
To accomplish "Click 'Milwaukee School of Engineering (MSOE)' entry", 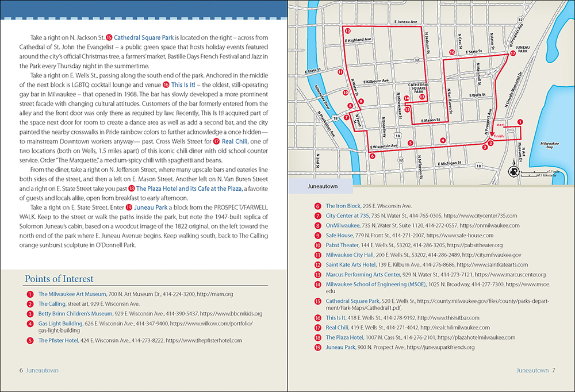I will click(x=376, y=285).
